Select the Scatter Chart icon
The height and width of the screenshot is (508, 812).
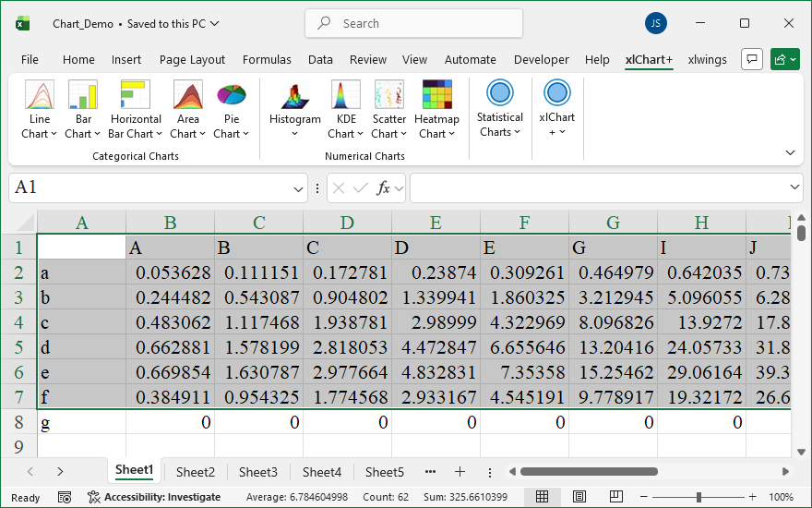388,96
